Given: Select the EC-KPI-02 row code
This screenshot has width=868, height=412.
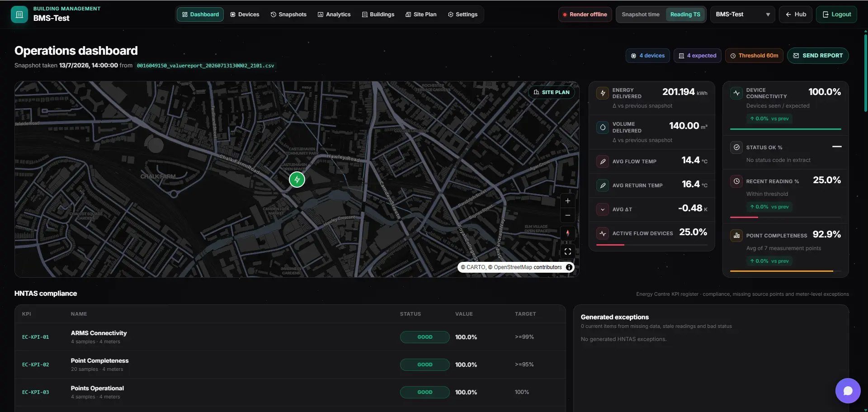Looking at the screenshot, I should tap(36, 365).
